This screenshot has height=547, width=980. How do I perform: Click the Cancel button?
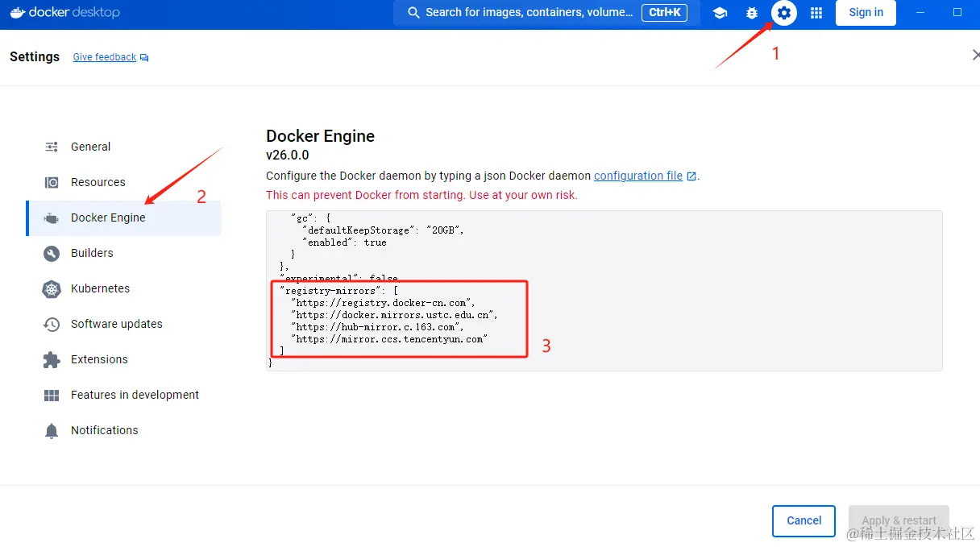(804, 520)
